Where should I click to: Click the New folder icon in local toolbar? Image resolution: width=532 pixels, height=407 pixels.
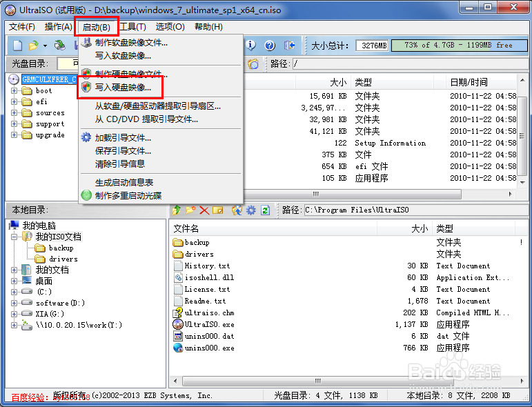click(190, 210)
